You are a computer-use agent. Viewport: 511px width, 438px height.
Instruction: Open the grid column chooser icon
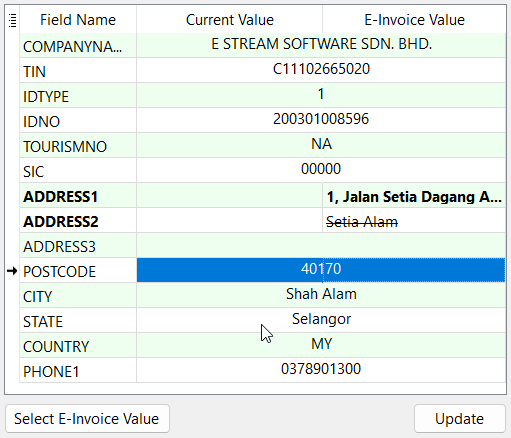12,20
